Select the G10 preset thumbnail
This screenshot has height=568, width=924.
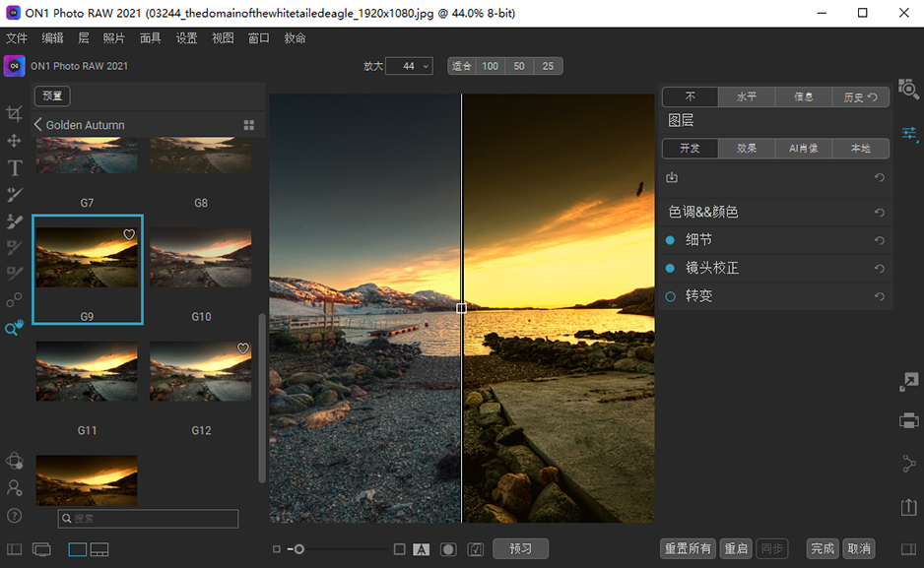(201, 258)
